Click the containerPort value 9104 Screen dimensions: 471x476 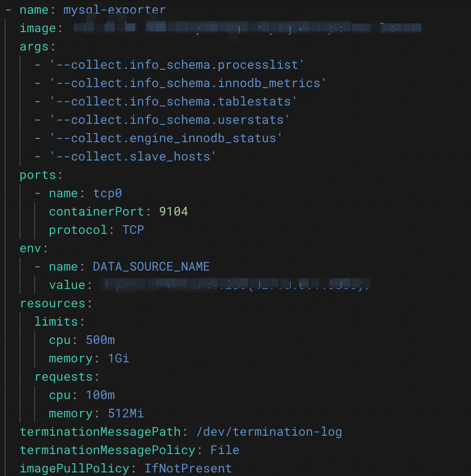pos(173,211)
